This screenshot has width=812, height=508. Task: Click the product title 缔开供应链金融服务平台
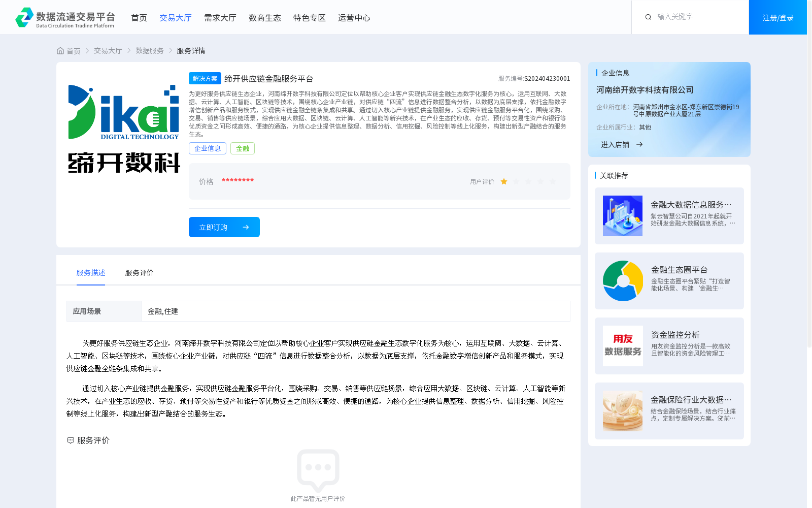pyautogui.click(x=269, y=79)
